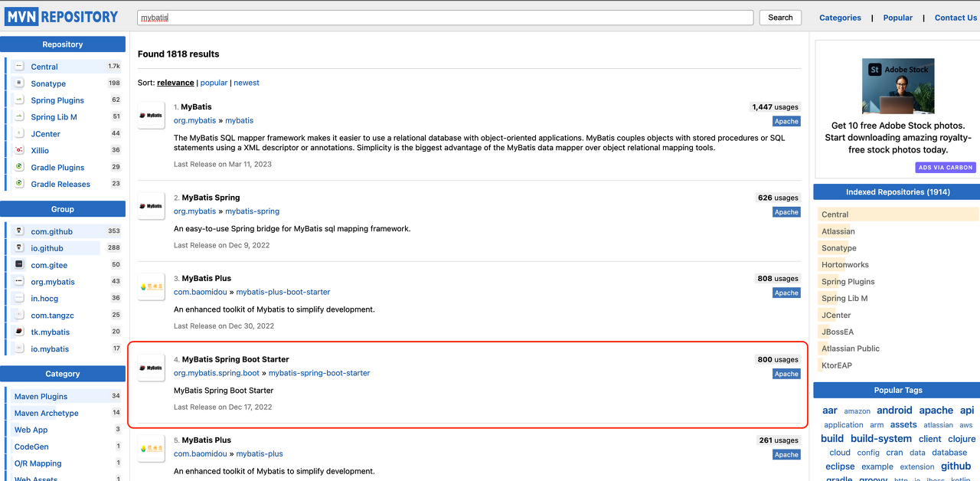Click the Sonatype repository icon

coord(19,83)
